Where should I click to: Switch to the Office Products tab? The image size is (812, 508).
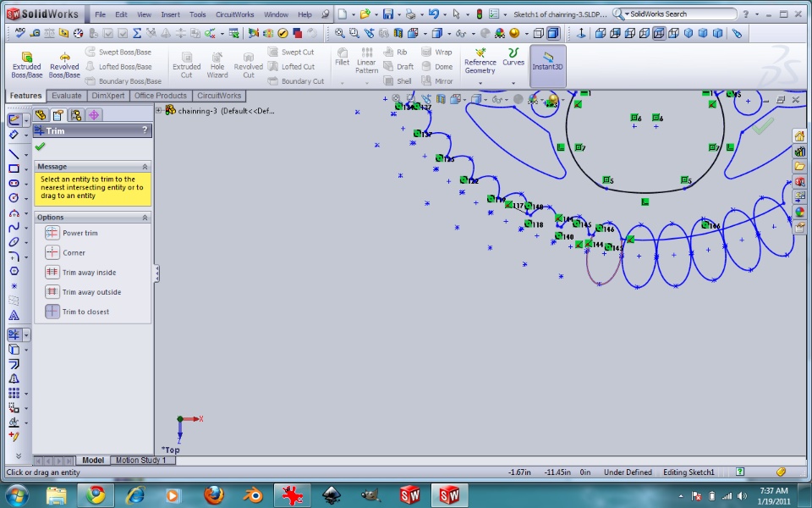point(161,96)
